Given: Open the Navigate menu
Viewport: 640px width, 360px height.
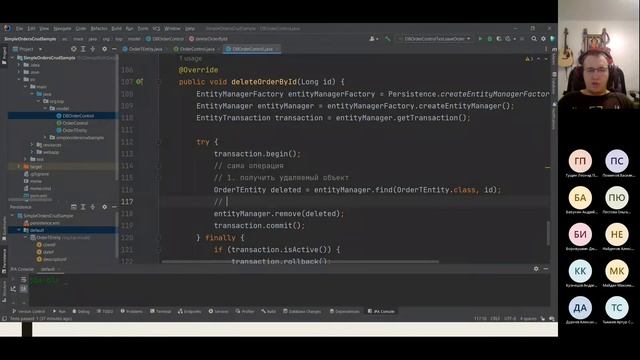Looking at the screenshot, I should tap(62, 29).
